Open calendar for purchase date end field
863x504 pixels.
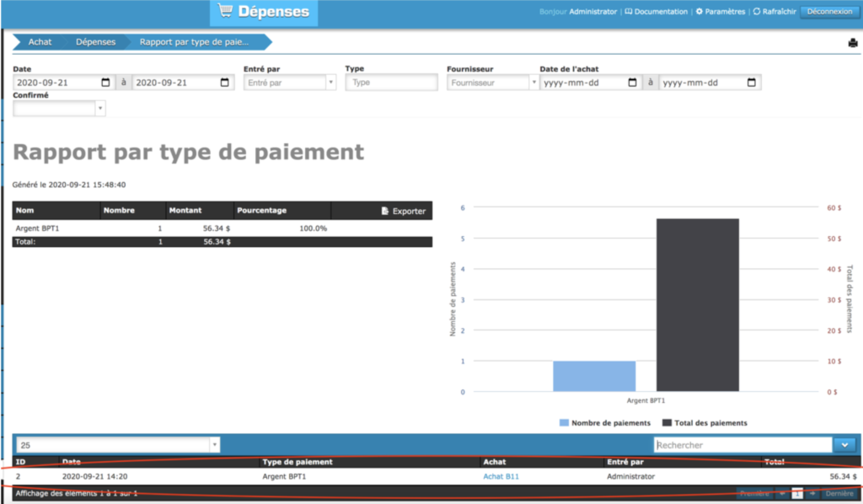click(x=751, y=83)
